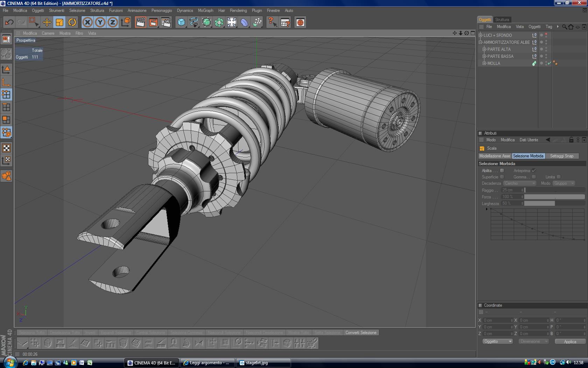The image size is (588, 368).
Task: Toggle Y axis lock
Action: pyautogui.click(x=100, y=22)
